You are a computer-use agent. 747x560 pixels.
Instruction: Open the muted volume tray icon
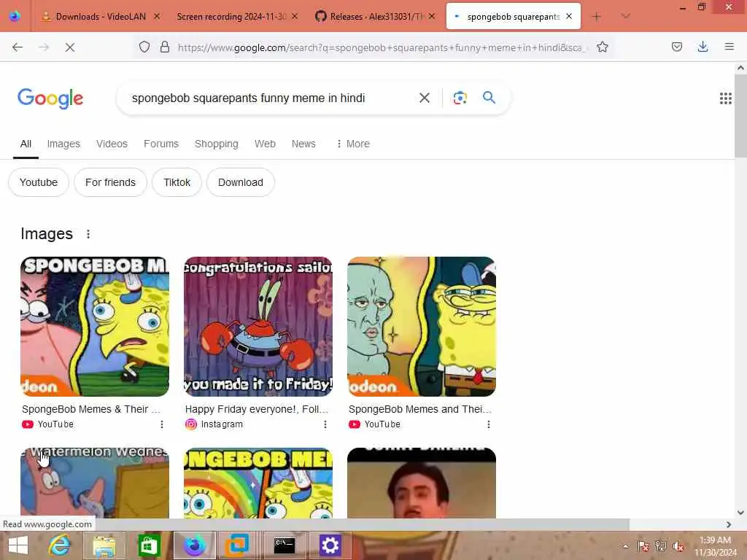pyautogui.click(x=678, y=546)
